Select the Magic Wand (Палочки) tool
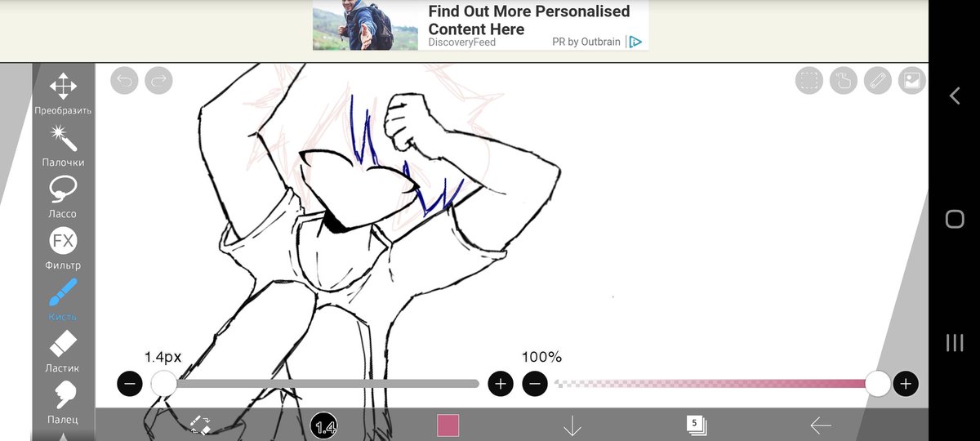The height and width of the screenshot is (441, 980). coord(63,145)
